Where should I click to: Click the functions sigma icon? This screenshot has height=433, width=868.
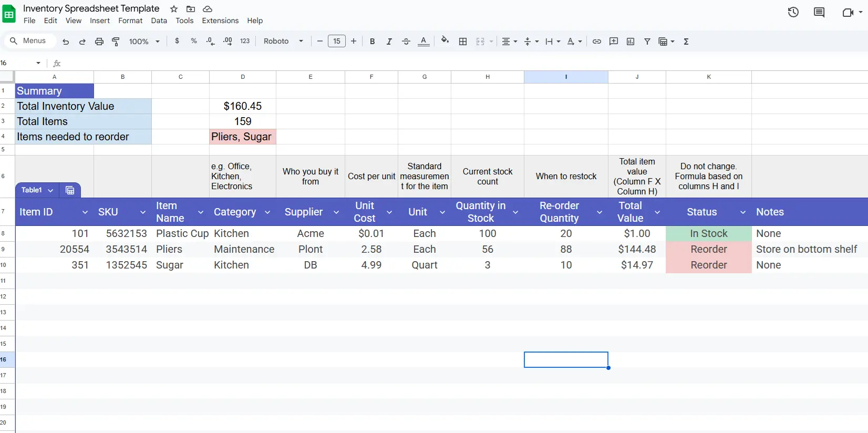coord(686,42)
